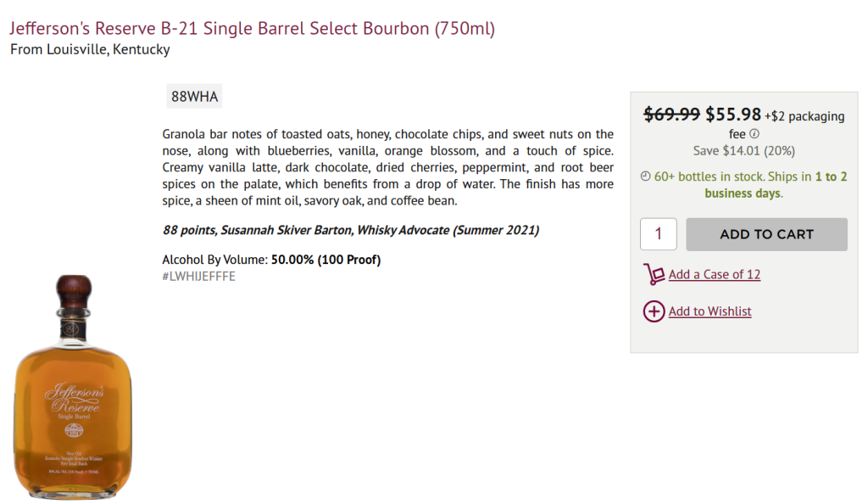868x504 pixels.
Task: Open the Add a Case of 12 link
Action: 714,274
